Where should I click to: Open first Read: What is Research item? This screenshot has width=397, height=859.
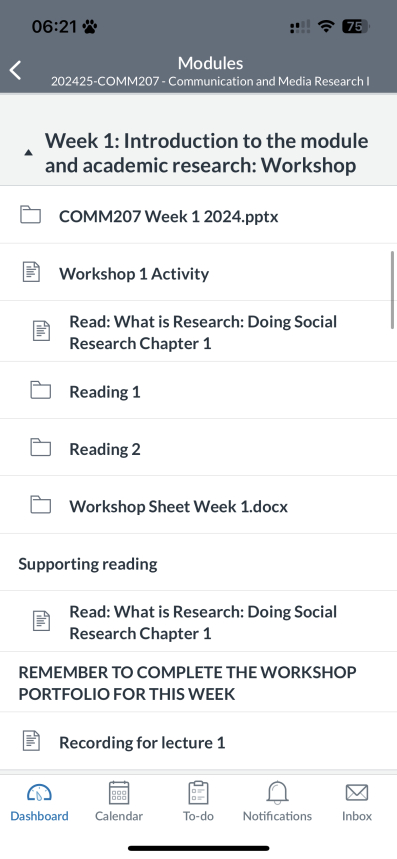tap(198, 331)
